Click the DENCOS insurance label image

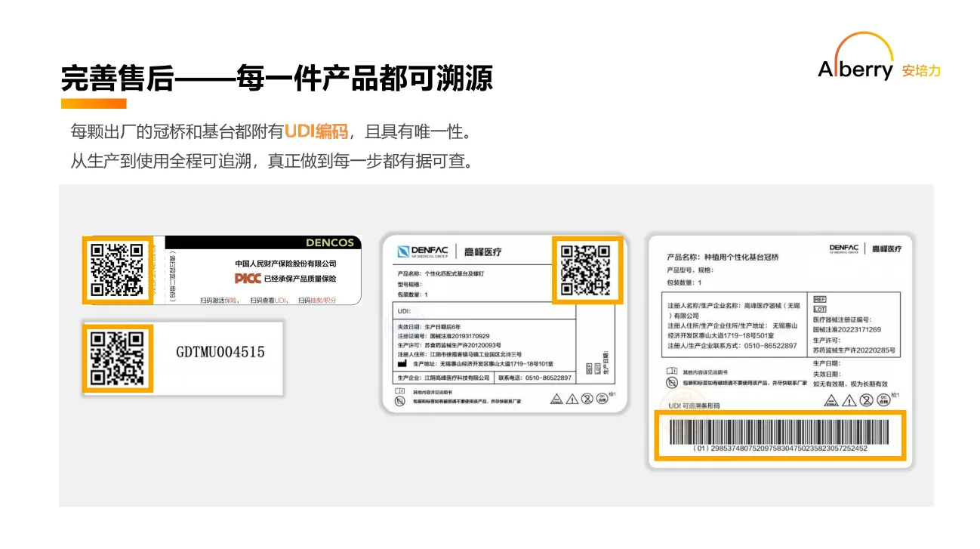point(221,270)
